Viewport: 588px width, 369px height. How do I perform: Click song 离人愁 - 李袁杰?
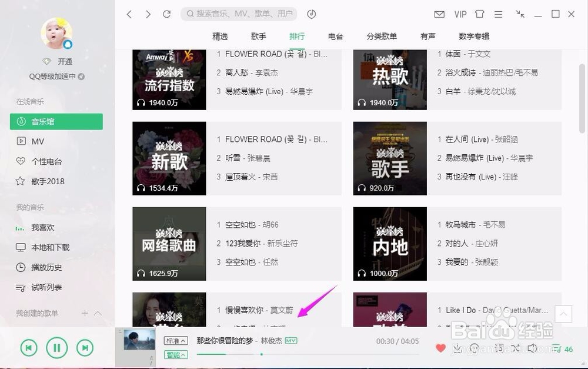[x=252, y=72]
